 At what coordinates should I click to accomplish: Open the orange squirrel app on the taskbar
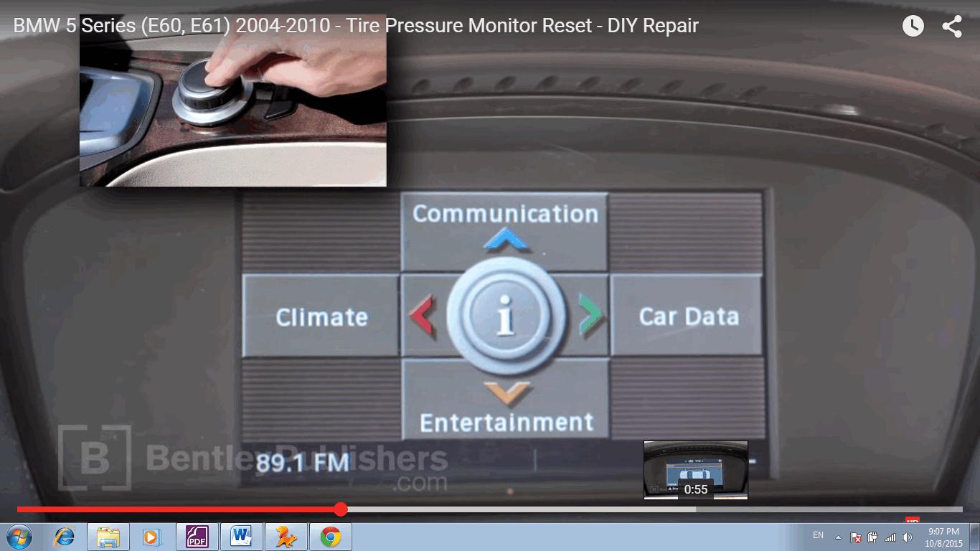coord(286,537)
